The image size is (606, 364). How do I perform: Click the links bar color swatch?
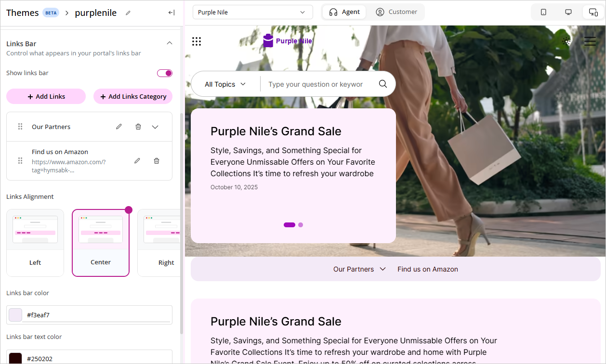pyautogui.click(x=15, y=315)
